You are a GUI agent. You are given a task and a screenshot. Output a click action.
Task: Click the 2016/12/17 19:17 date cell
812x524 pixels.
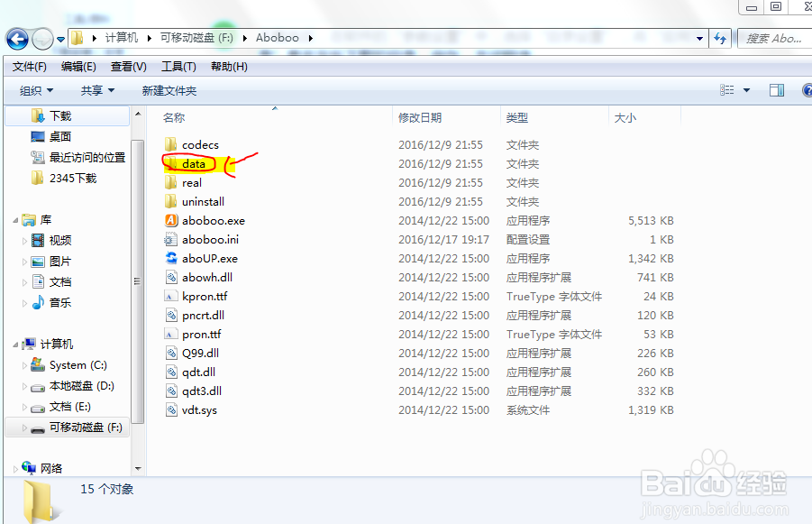[443, 240]
